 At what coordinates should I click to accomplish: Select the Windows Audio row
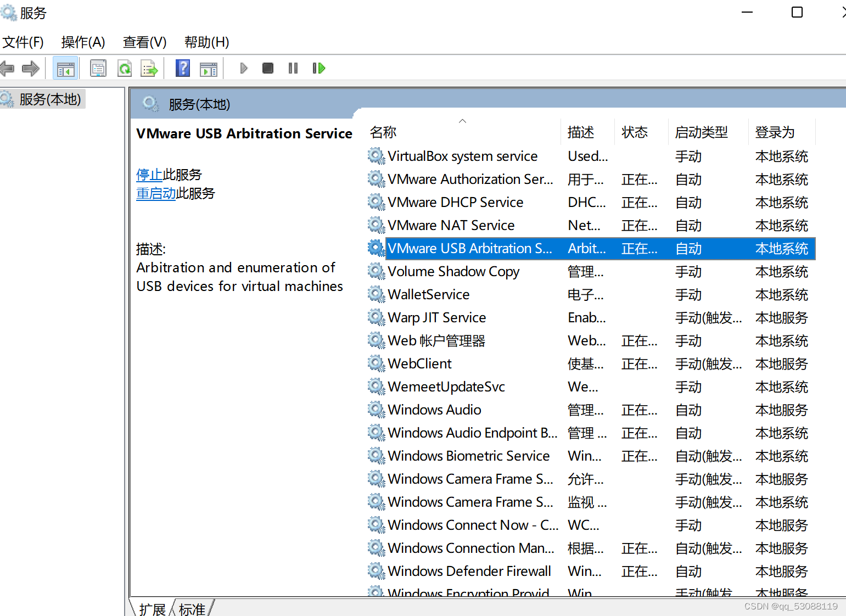(x=591, y=410)
